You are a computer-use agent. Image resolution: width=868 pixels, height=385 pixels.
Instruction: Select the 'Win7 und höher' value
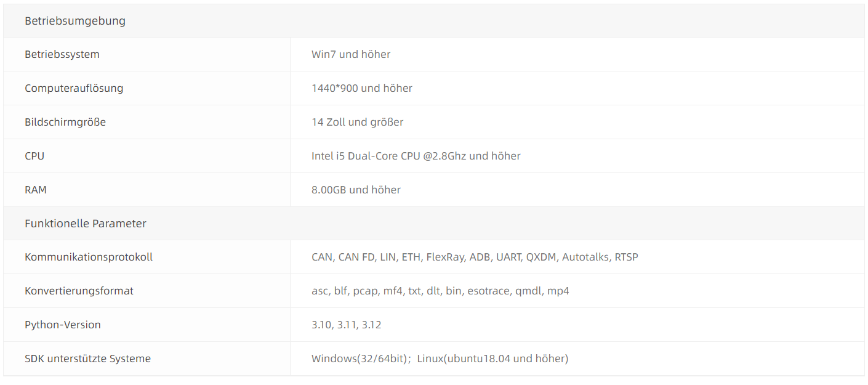click(351, 54)
